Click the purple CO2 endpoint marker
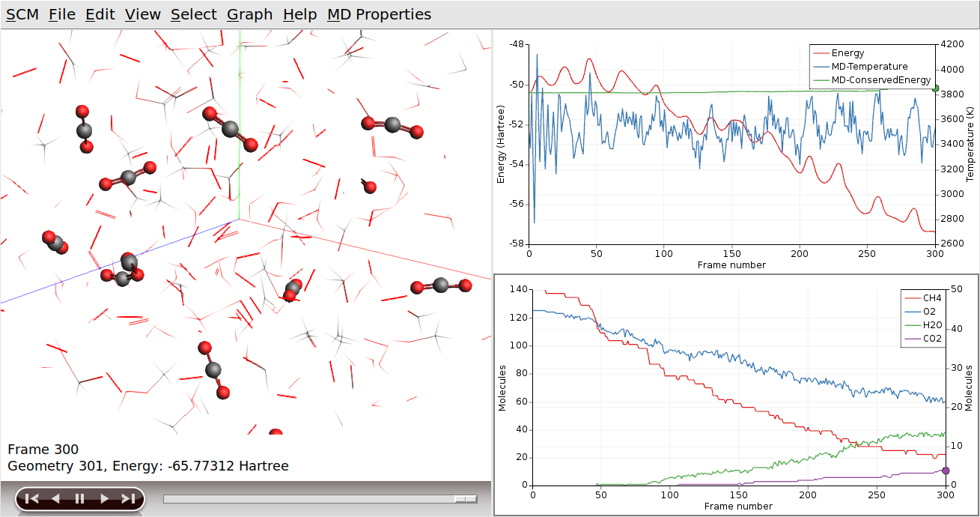 click(945, 471)
